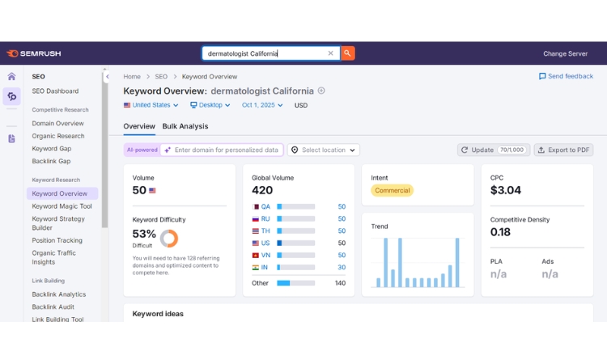The height and width of the screenshot is (364, 607).
Task: Open the Select location dropdown
Action: click(324, 150)
